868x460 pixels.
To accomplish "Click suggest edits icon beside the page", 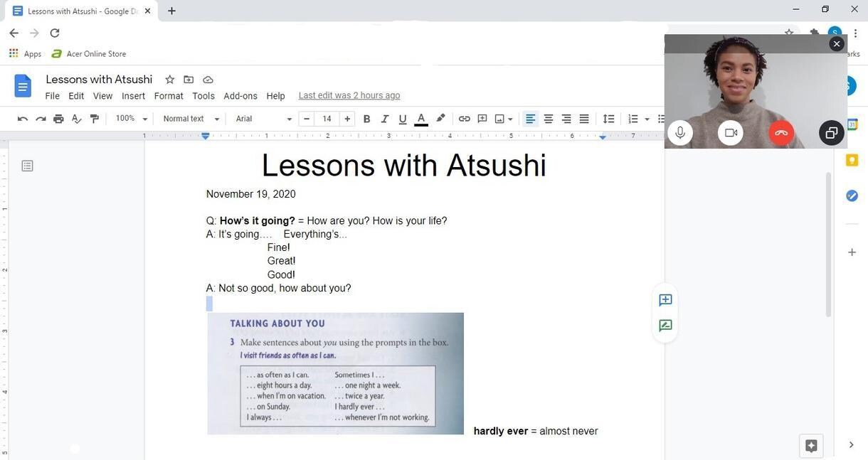I will tap(665, 326).
